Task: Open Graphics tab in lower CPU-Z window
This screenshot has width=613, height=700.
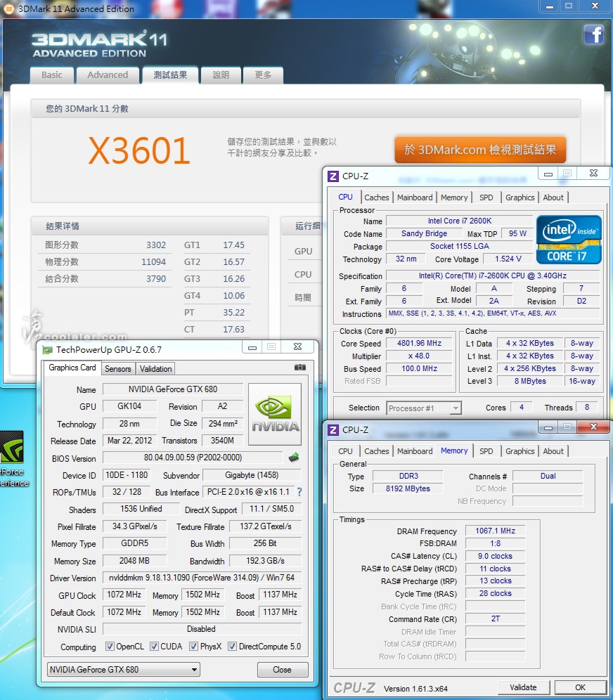Action: (x=520, y=451)
